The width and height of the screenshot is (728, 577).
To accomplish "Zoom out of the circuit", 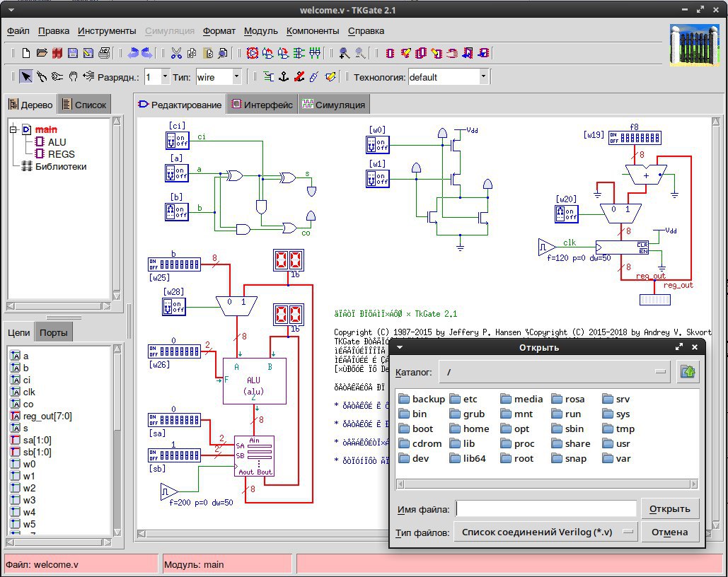I will click(x=360, y=53).
